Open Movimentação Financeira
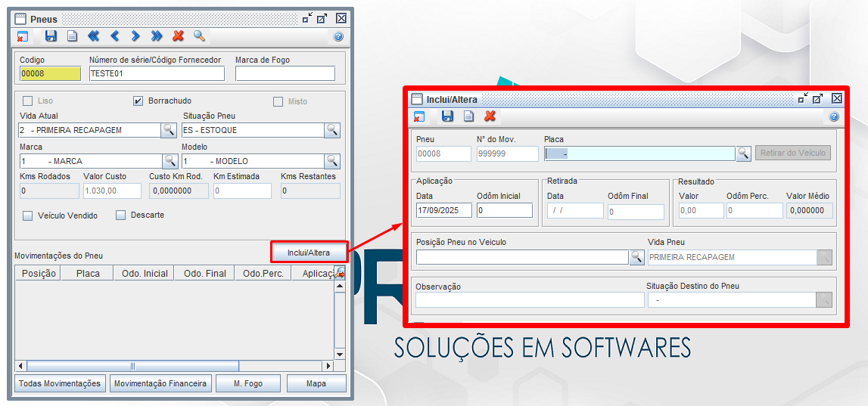This screenshot has height=406, width=868. 160,383
